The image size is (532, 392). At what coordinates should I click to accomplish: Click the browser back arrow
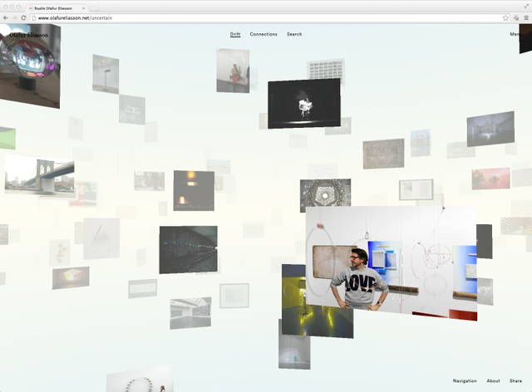point(6,17)
